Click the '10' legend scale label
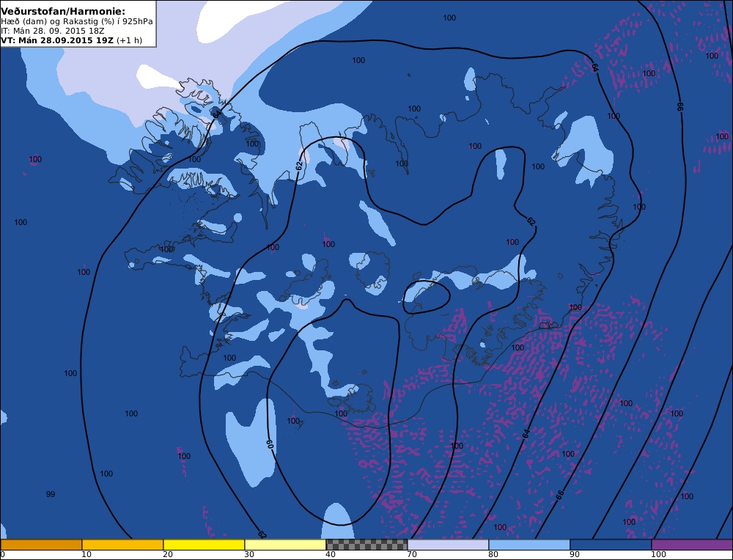The image size is (733, 560). click(x=86, y=555)
